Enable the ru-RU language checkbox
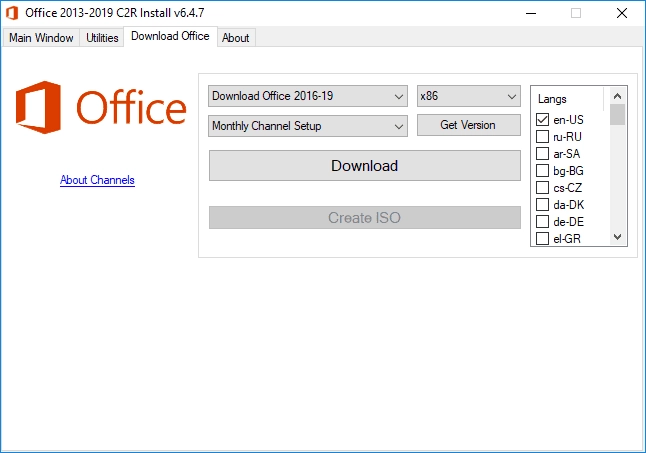 [x=542, y=136]
